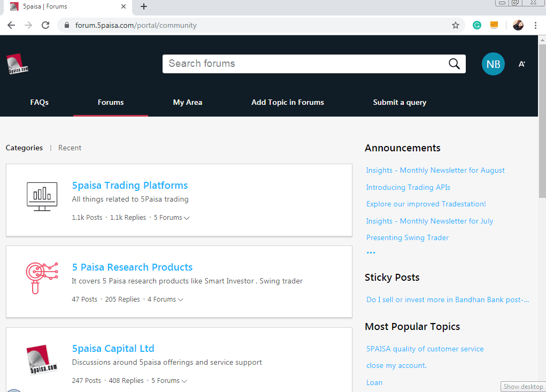Expand 5 Forums dropdown under 5paisa Capital Ltd
546x392 pixels.
[x=169, y=381]
